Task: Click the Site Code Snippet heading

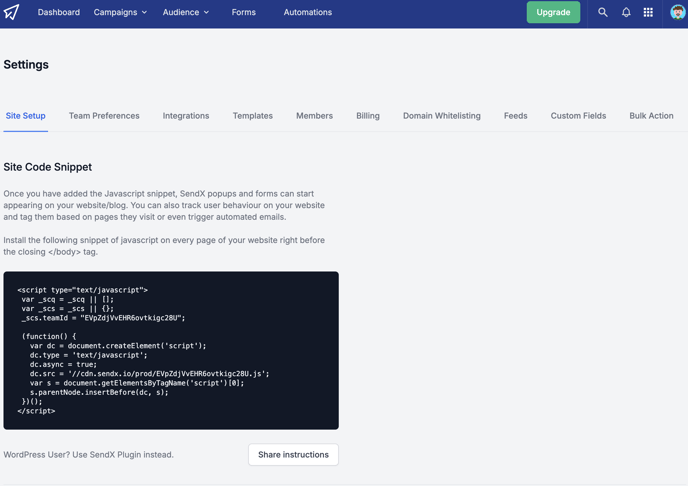Action: coord(48,167)
